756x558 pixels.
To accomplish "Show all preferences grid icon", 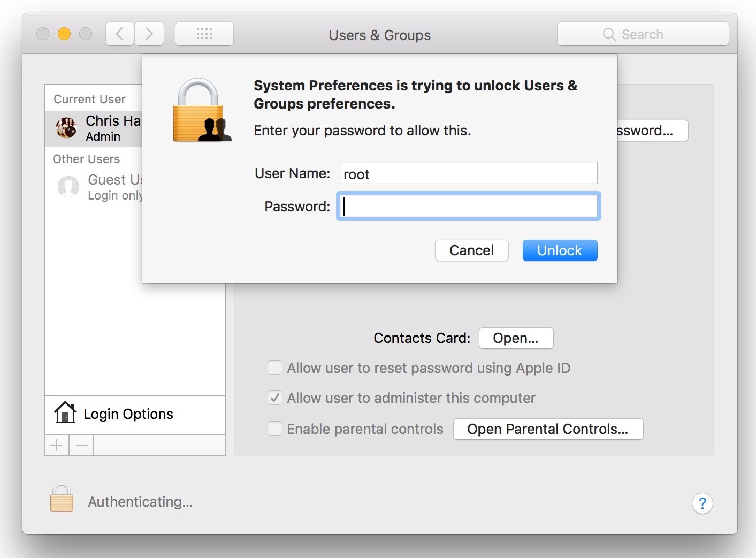I will coord(204,34).
